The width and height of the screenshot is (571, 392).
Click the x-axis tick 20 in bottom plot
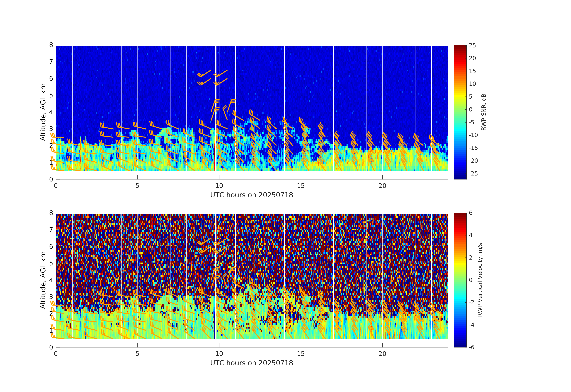pos(382,354)
